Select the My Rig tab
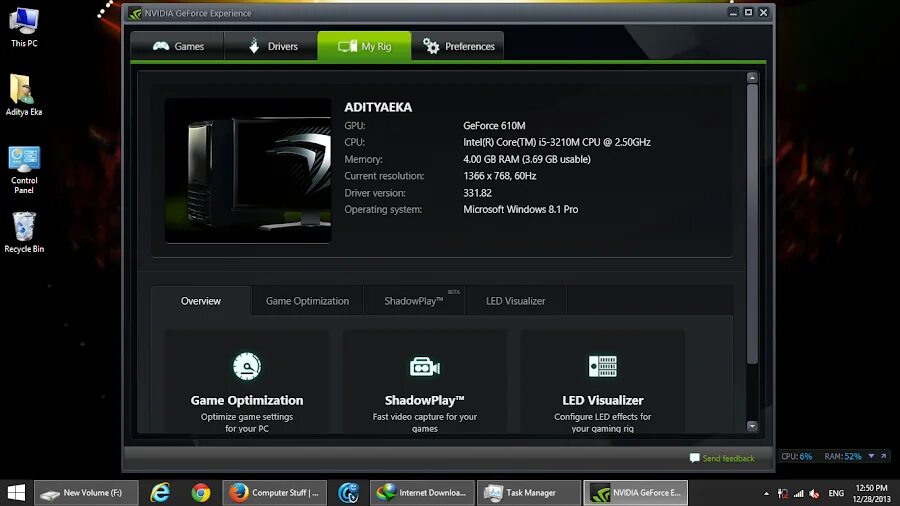The image size is (900, 506). (364, 46)
